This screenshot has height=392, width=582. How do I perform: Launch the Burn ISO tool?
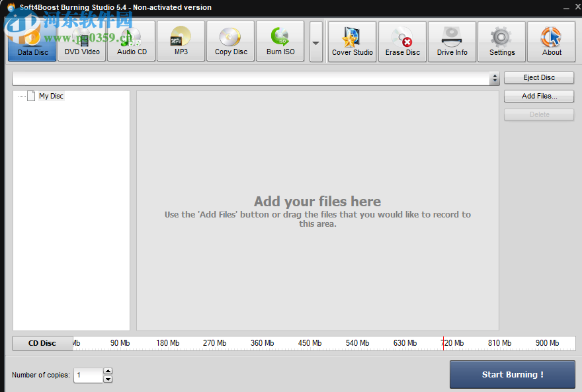pyautogui.click(x=280, y=41)
